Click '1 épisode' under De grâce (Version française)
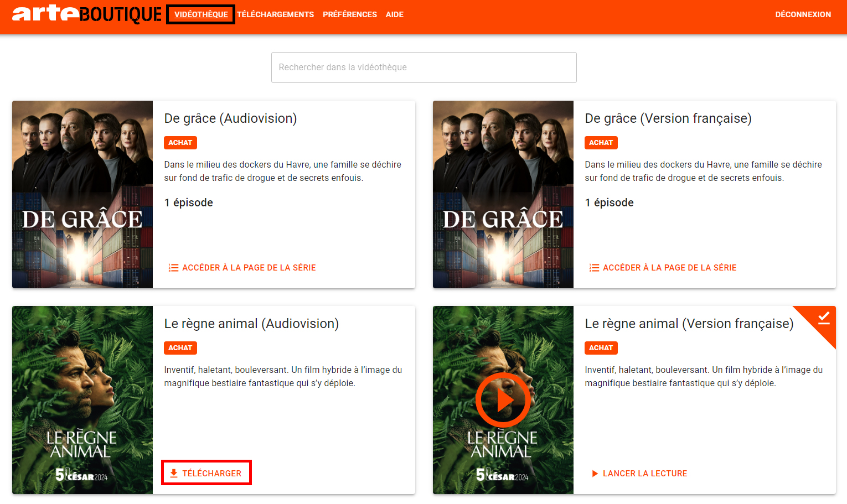 click(610, 202)
